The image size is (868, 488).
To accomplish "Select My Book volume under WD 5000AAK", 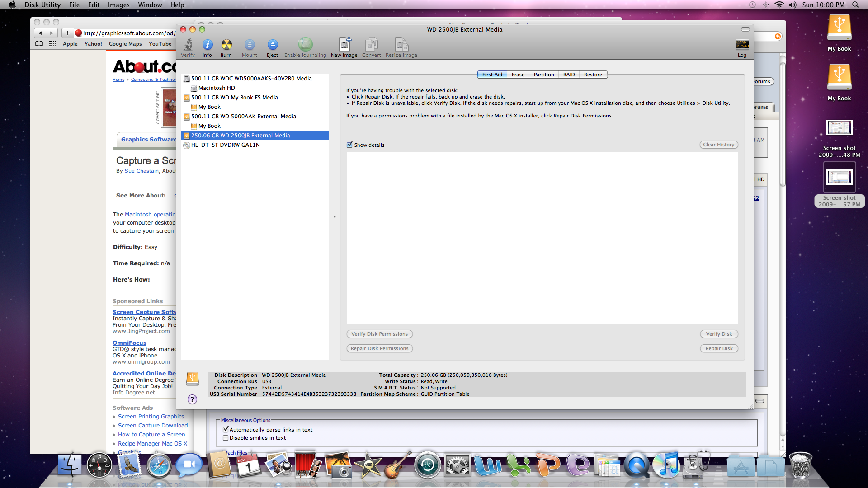I will click(x=255, y=126).
